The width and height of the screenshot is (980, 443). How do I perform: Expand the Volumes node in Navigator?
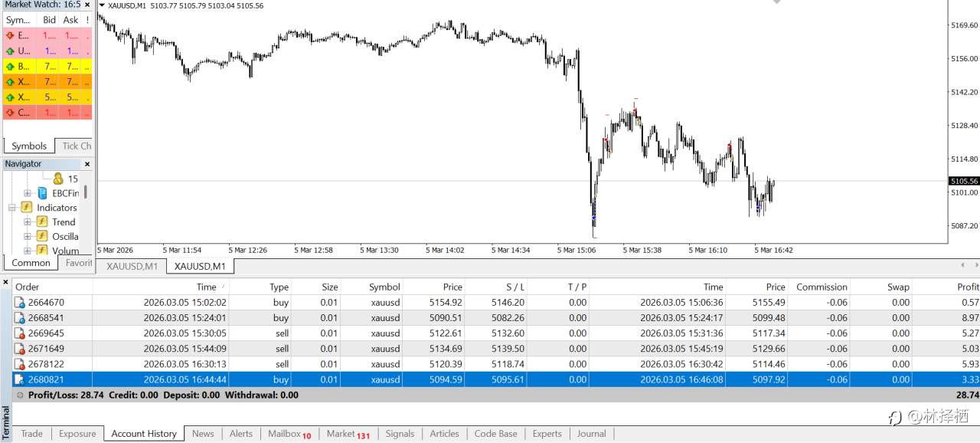pos(28,251)
